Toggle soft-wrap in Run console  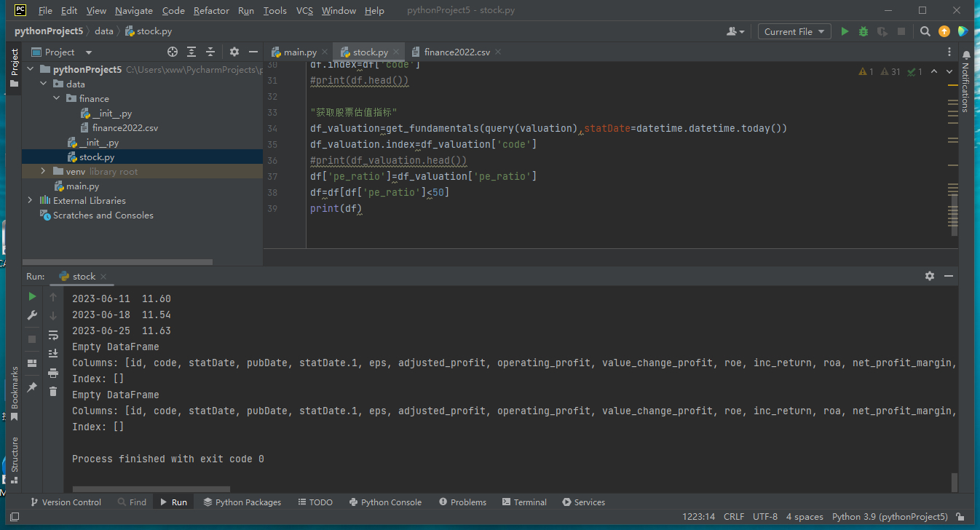(53, 335)
